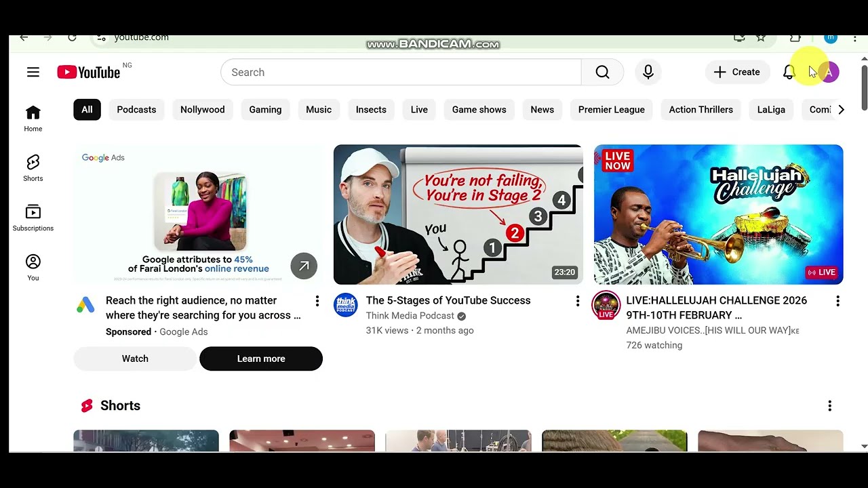Click the Chrome profile avatar
868x488 pixels.
tap(831, 37)
